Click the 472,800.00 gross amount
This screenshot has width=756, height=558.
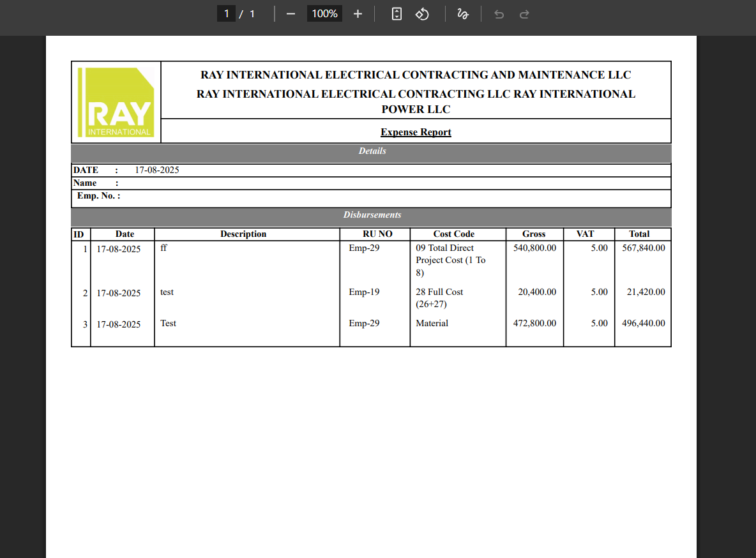coord(534,324)
